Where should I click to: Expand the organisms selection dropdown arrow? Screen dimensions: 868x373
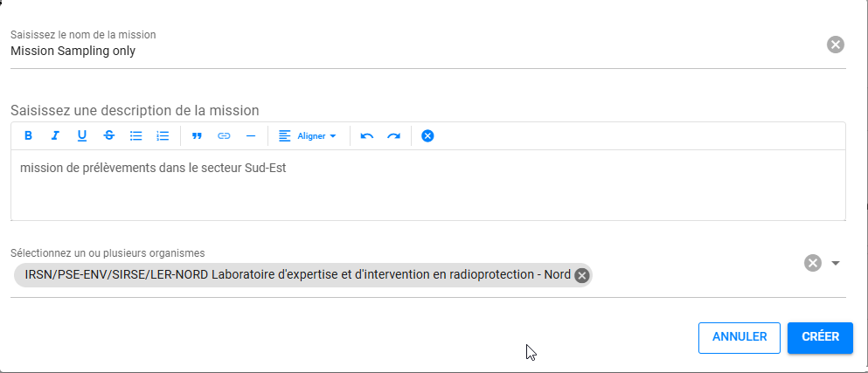click(x=836, y=263)
